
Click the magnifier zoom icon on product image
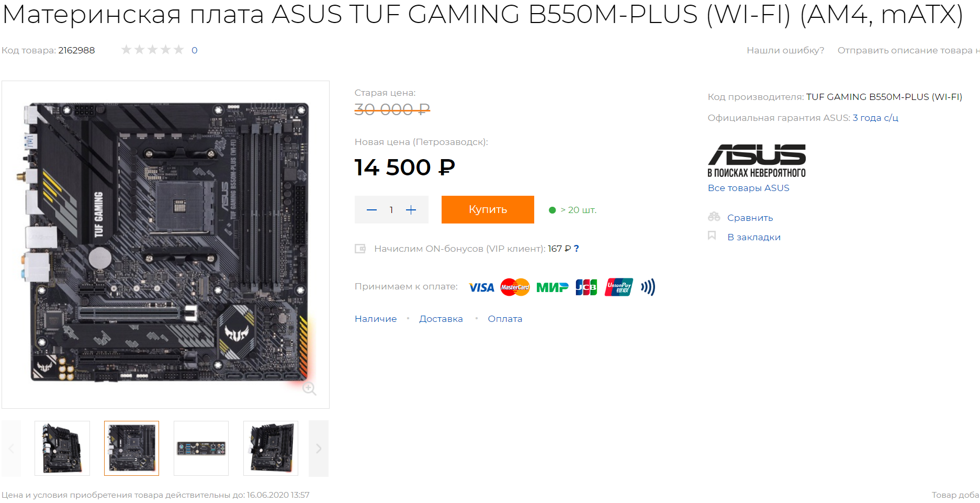click(x=309, y=388)
